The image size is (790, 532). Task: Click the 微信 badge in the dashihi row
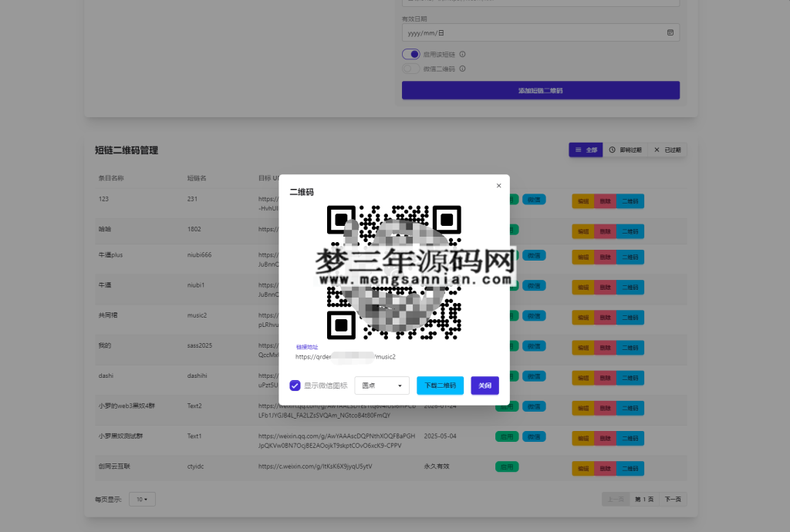coord(534,376)
